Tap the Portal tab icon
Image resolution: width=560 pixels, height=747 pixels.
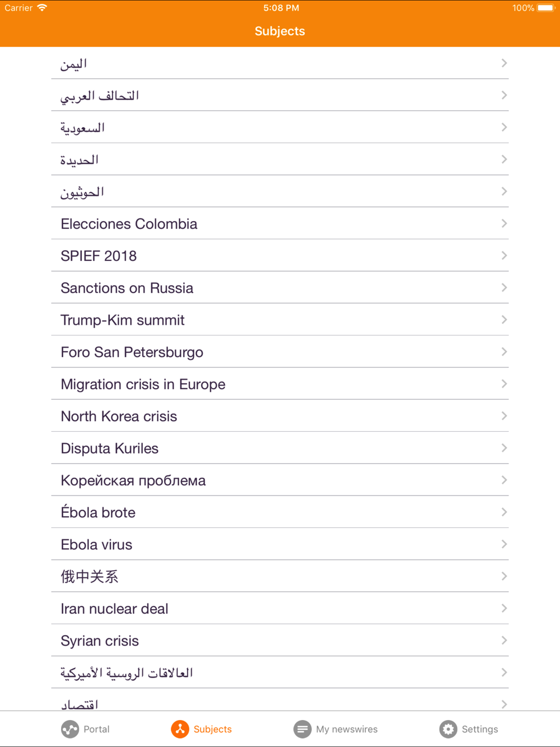[x=70, y=729]
